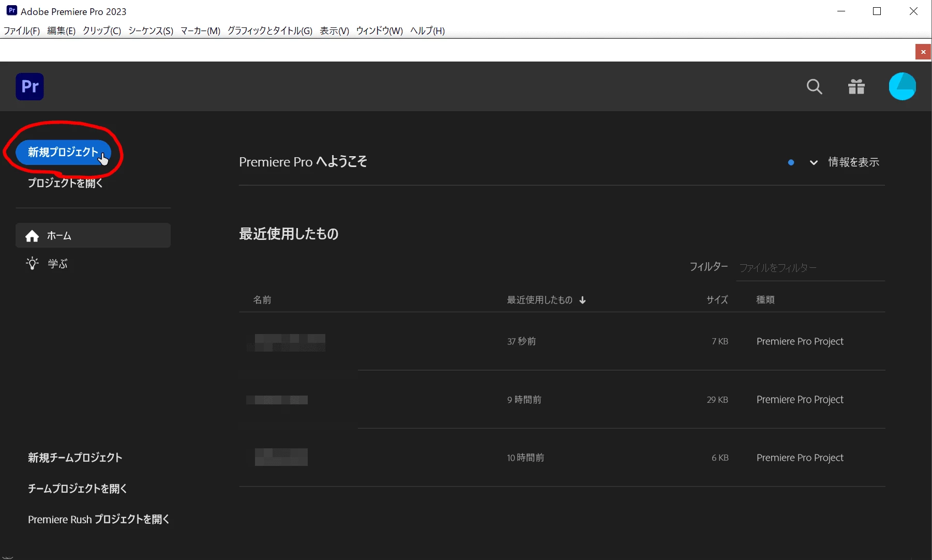Screen dimensions: 932x560
Task: Click the 37 秒前 text
Action: coord(521,341)
